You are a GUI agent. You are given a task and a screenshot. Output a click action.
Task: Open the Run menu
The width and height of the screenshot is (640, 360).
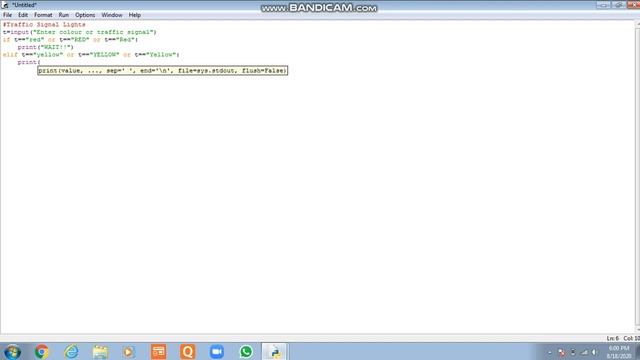pos(64,15)
